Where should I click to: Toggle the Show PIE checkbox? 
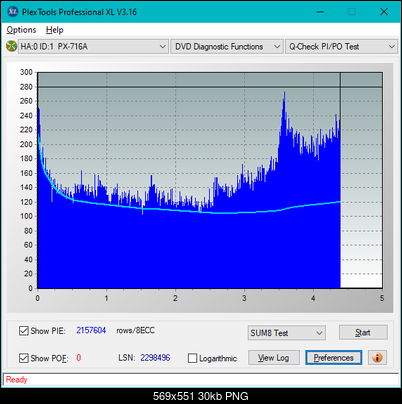point(23,331)
